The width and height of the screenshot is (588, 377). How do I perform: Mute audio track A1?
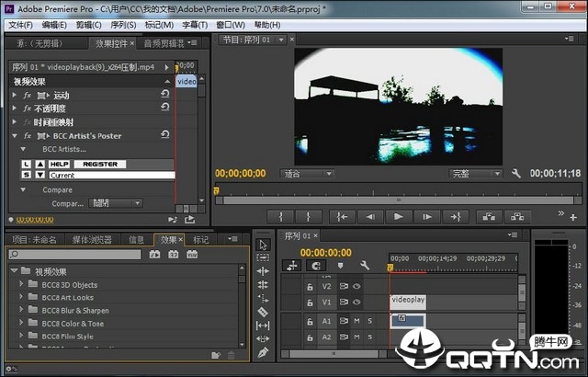tap(356, 321)
